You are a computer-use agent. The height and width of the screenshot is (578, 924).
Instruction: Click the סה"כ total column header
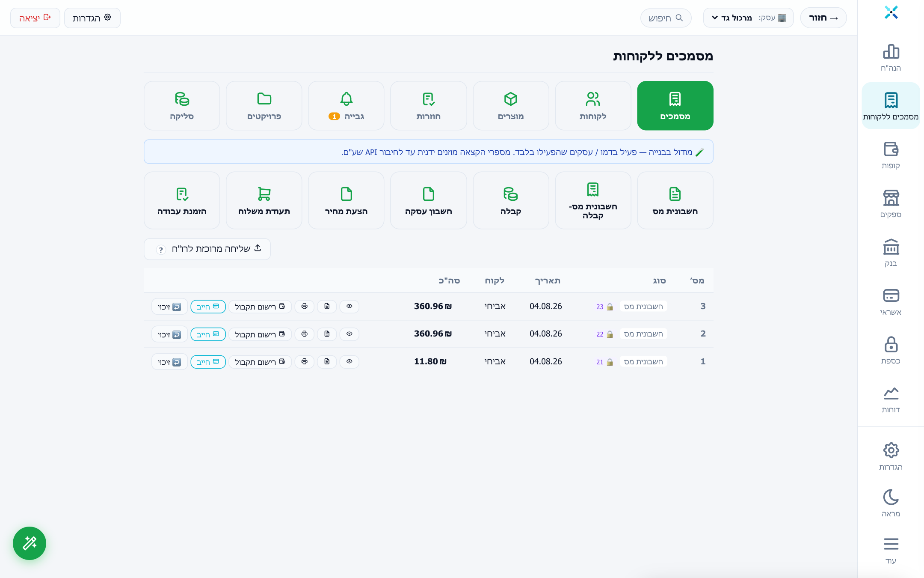point(449,281)
